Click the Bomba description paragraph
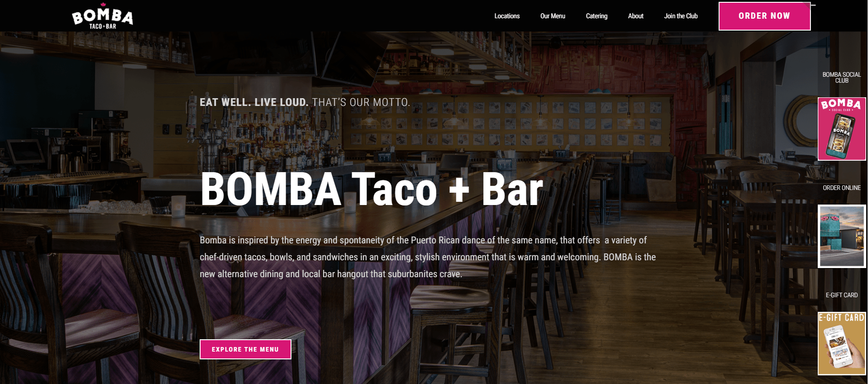This screenshot has height=384, width=868. click(428, 257)
